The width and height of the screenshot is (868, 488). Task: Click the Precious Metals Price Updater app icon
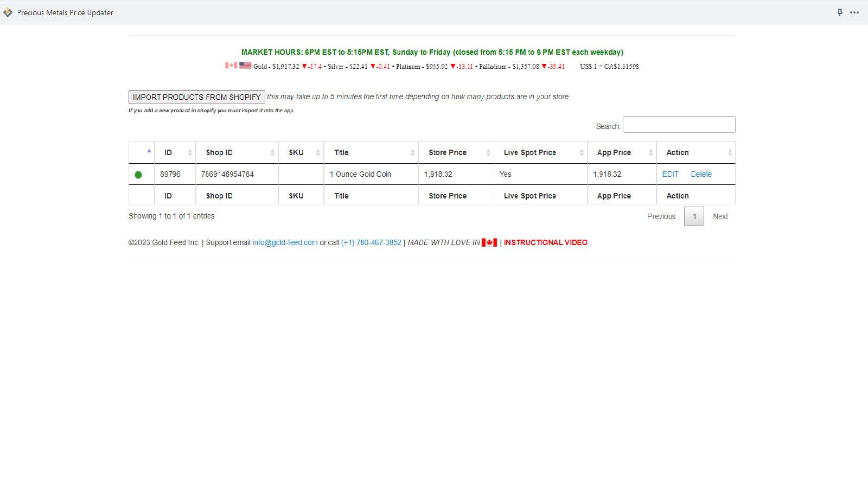(x=8, y=12)
